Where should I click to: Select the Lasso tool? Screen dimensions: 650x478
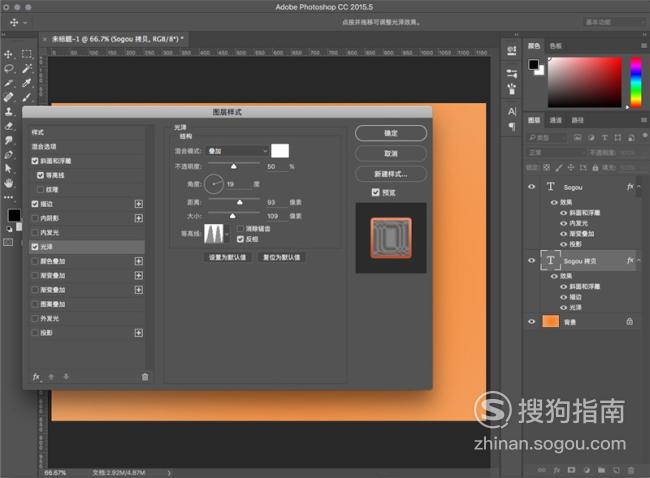pyautogui.click(x=8, y=68)
